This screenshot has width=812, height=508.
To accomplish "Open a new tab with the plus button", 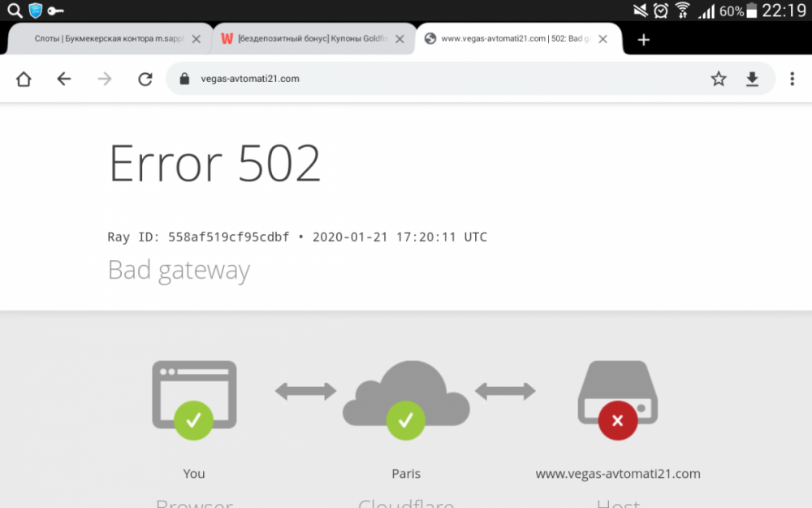I will click(643, 38).
